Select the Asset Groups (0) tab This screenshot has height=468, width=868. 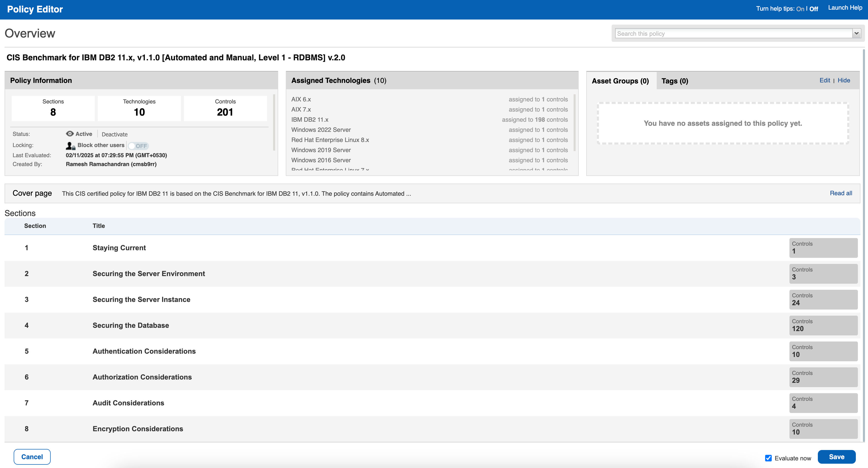[620, 81]
